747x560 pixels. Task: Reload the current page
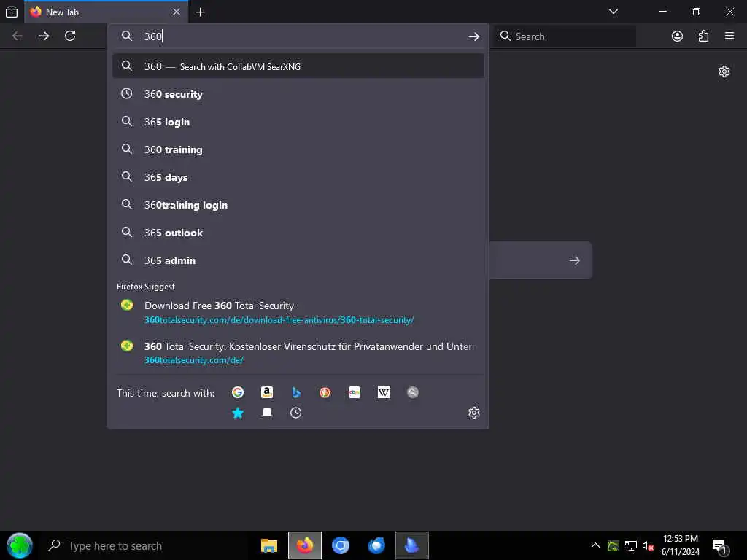70,36
